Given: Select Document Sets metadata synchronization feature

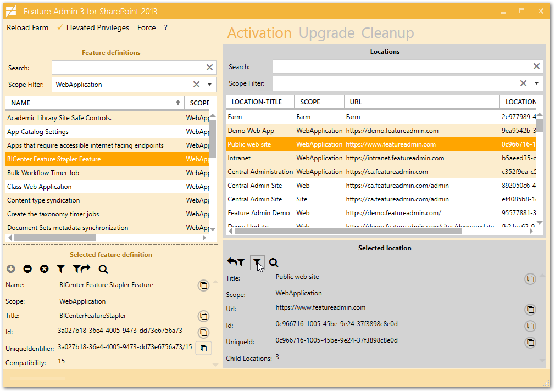Looking at the screenshot, I should [x=108, y=227].
